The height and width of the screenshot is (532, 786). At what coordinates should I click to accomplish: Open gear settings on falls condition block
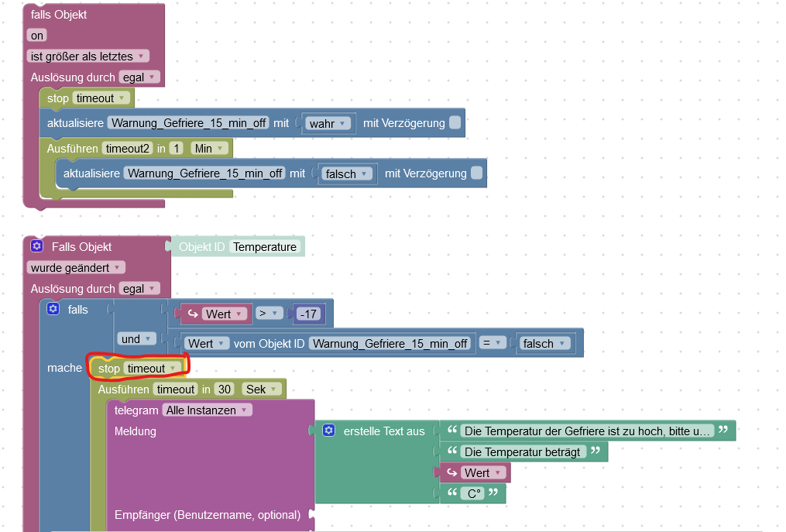point(53,309)
